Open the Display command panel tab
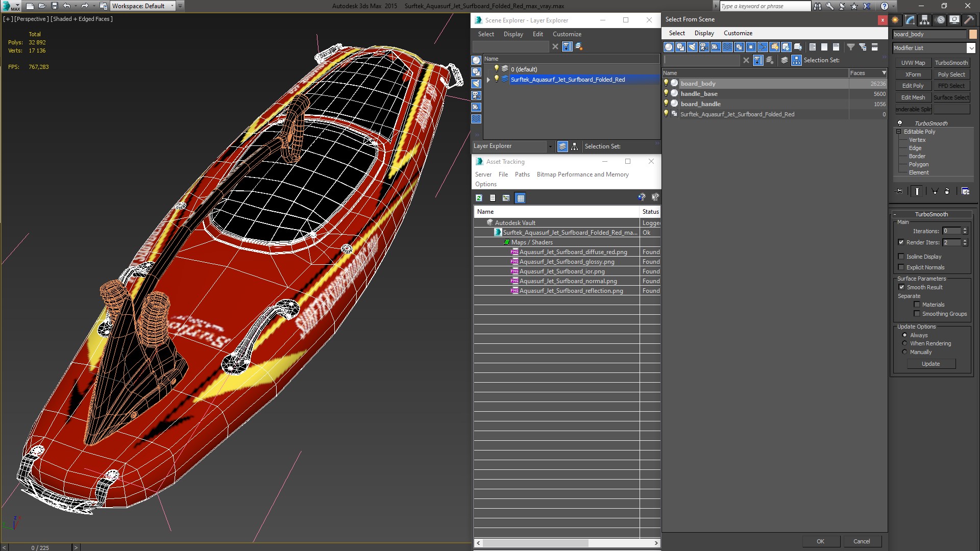 pos(954,20)
